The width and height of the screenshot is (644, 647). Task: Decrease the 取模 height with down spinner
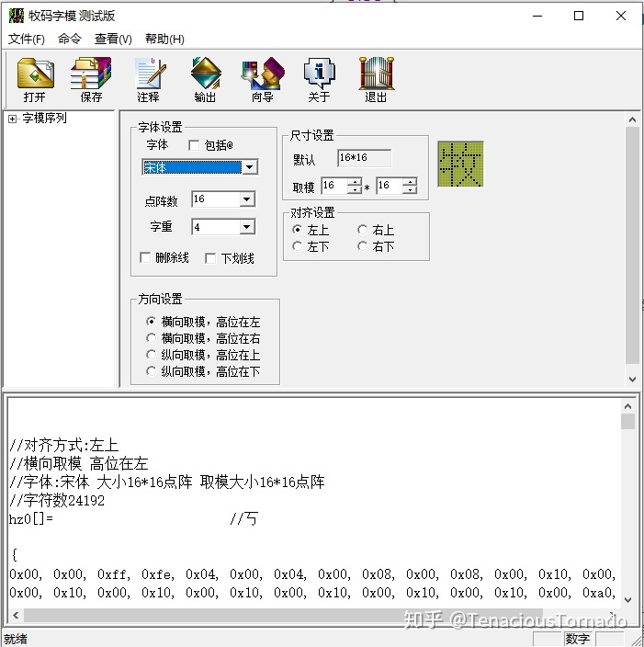tap(410, 190)
